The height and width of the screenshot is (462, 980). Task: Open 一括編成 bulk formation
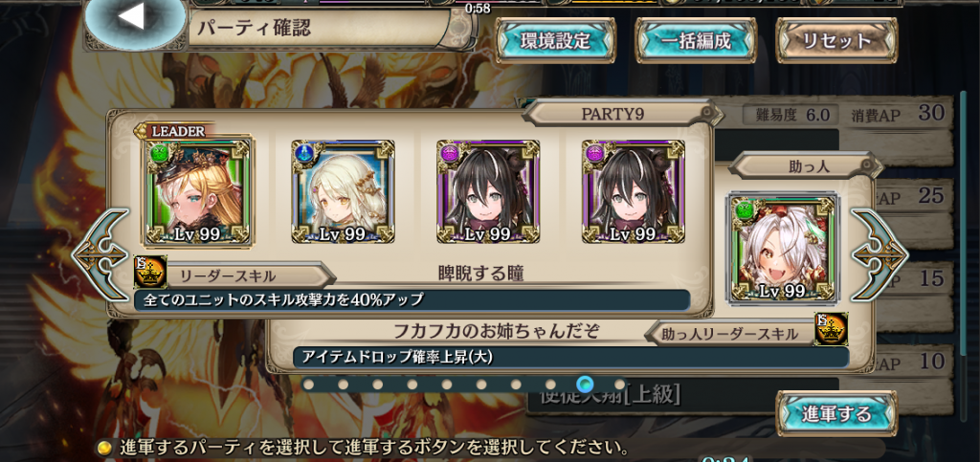click(x=697, y=40)
